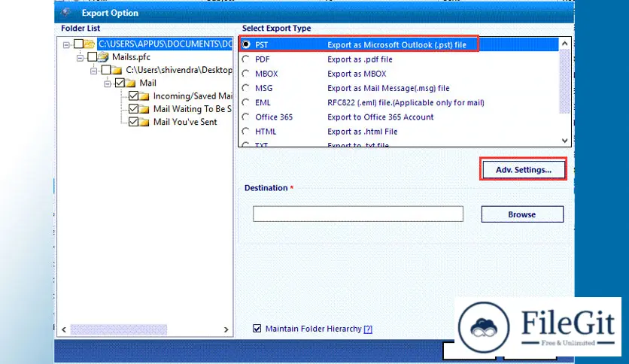Click 'Export as MBOX' description text
The height and width of the screenshot is (364, 629).
357,74
